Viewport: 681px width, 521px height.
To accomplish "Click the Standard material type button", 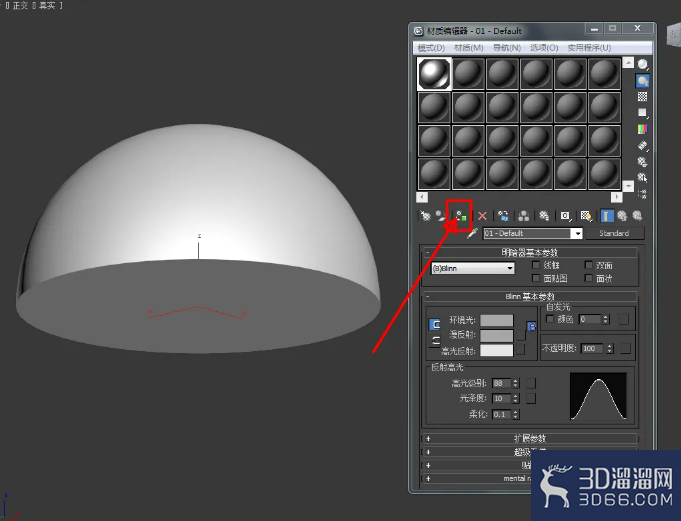I will pyautogui.click(x=614, y=233).
